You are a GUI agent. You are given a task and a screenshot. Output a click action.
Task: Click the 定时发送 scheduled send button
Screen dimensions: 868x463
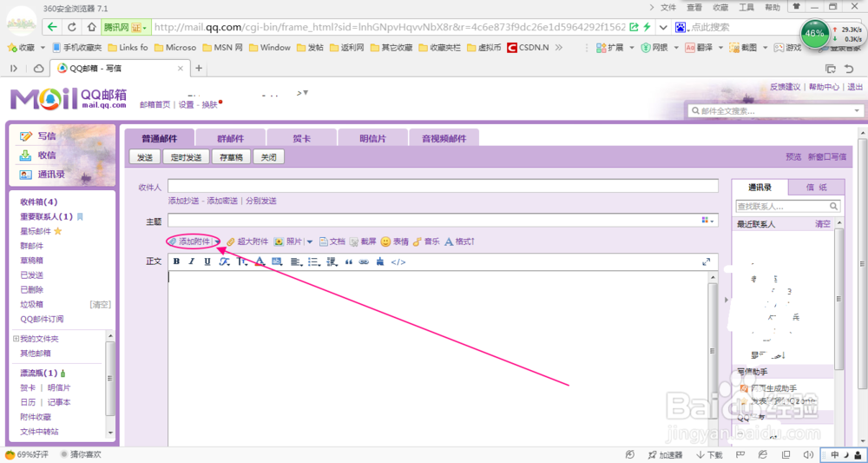186,157
